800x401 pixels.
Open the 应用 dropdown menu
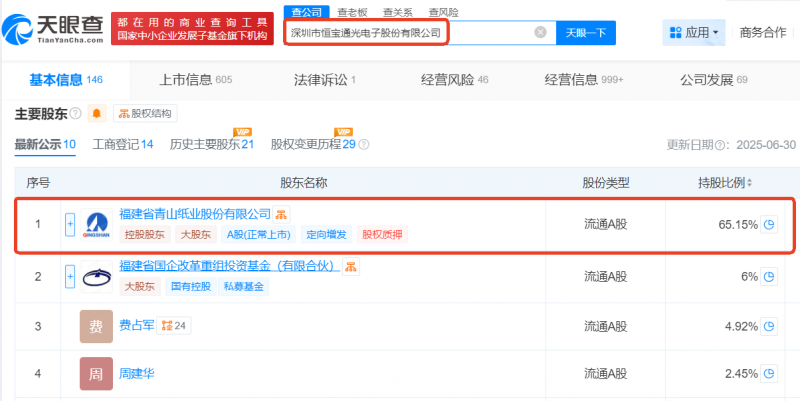694,33
